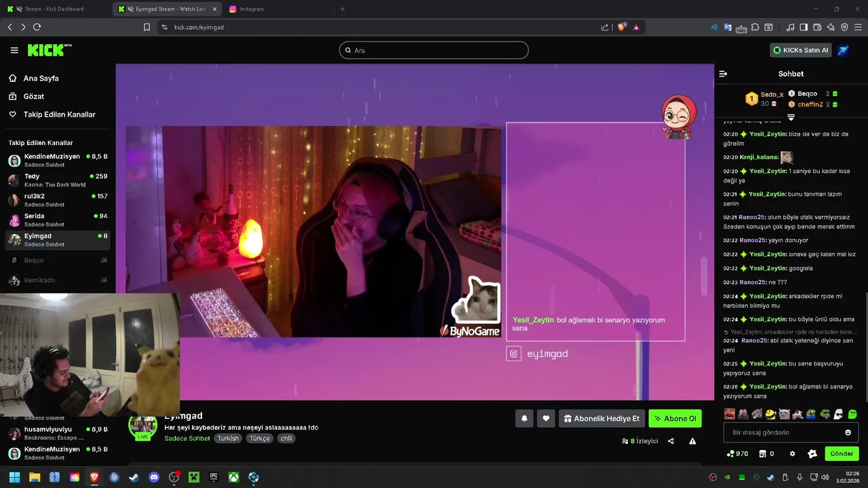Image resolution: width=868 pixels, height=488 pixels.
Task: Click the Turkish tag
Action: (228, 439)
